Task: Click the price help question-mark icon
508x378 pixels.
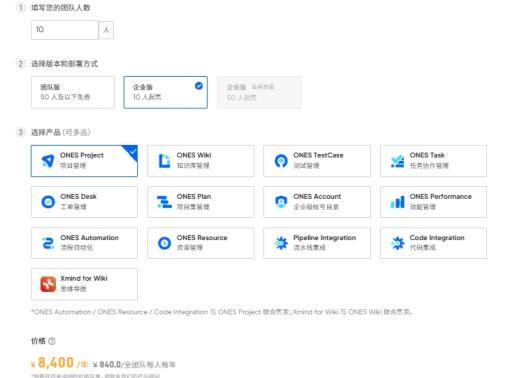Action: 52,341
